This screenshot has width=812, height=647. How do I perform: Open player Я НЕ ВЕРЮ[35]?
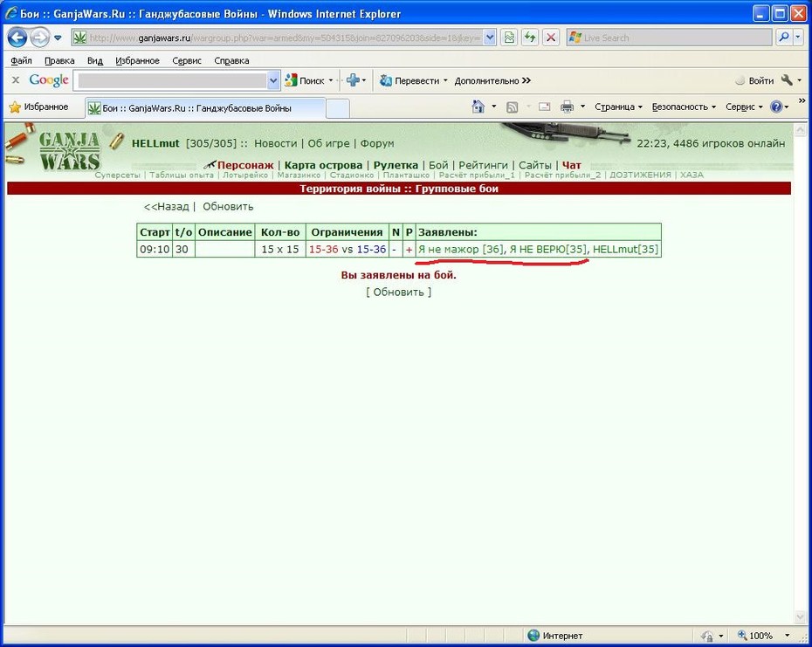tap(548, 249)
